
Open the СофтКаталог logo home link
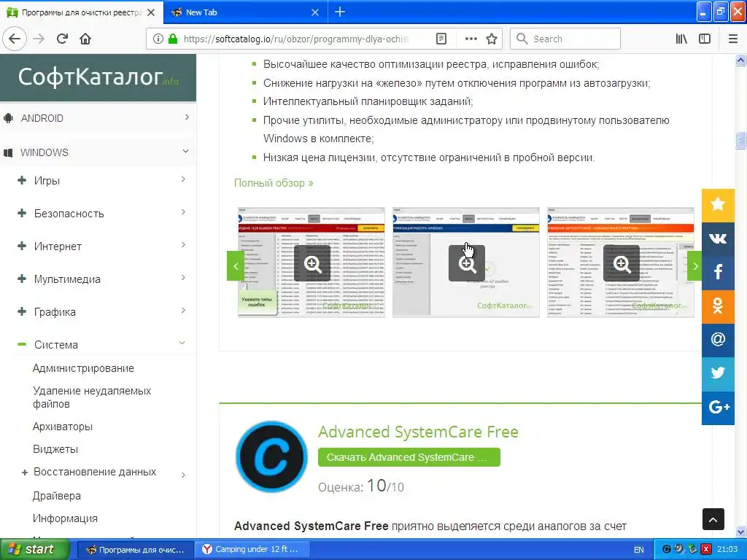pos(98,77)
